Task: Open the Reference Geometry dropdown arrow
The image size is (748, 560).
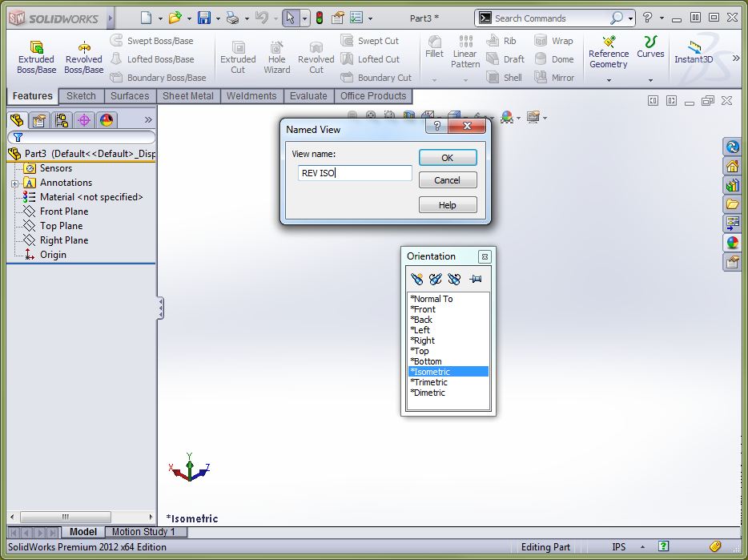Action: coord(609,80)
